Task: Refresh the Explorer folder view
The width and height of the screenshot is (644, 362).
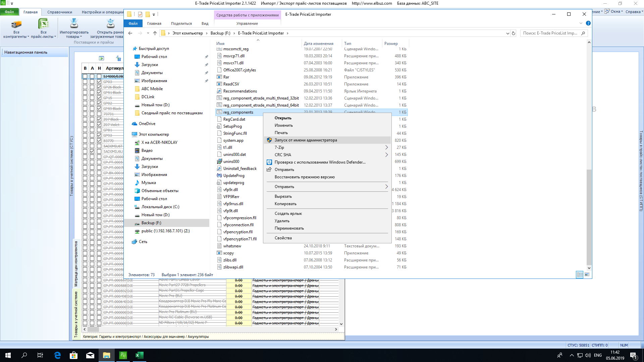Action: pyautogui.click(x=513, y=33)
